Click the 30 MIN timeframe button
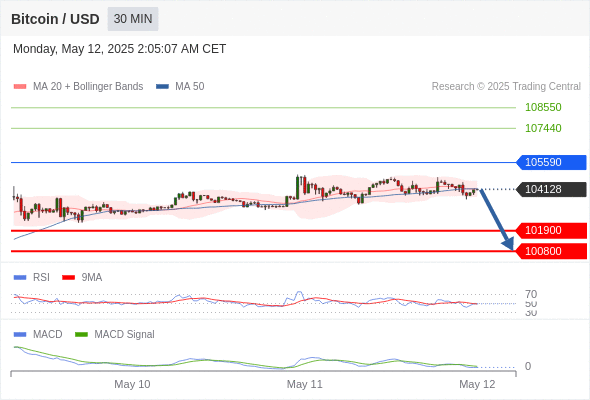590x400 pixels. (133, 19)
